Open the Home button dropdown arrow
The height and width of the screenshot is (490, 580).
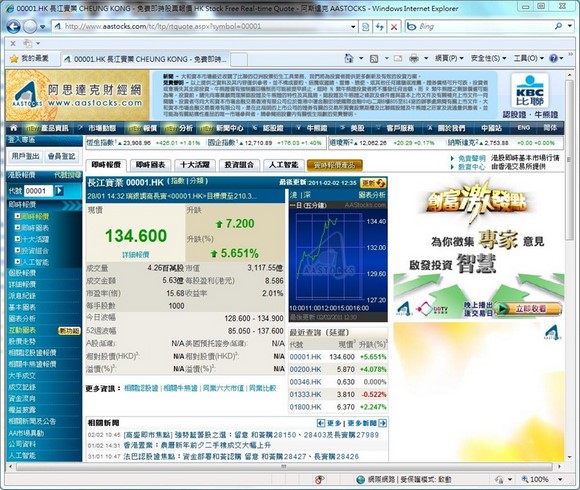[x=361, y=58]
